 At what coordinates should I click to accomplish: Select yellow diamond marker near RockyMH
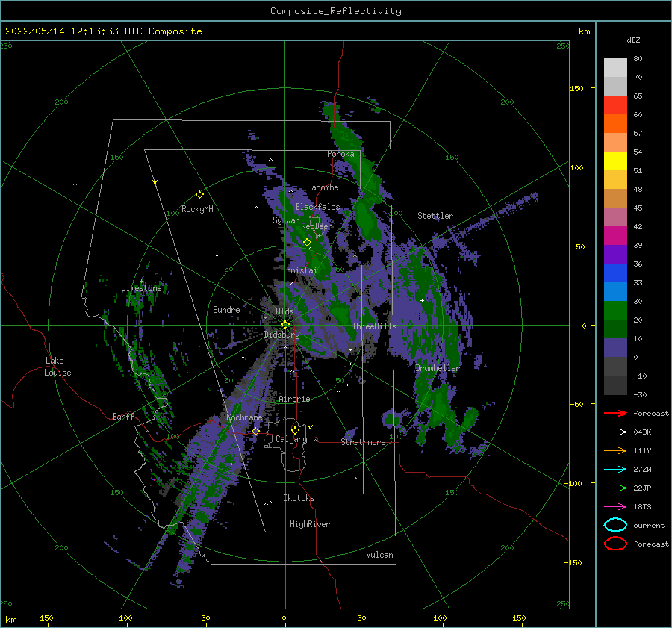pyautogui.click(x=199, y=195)
